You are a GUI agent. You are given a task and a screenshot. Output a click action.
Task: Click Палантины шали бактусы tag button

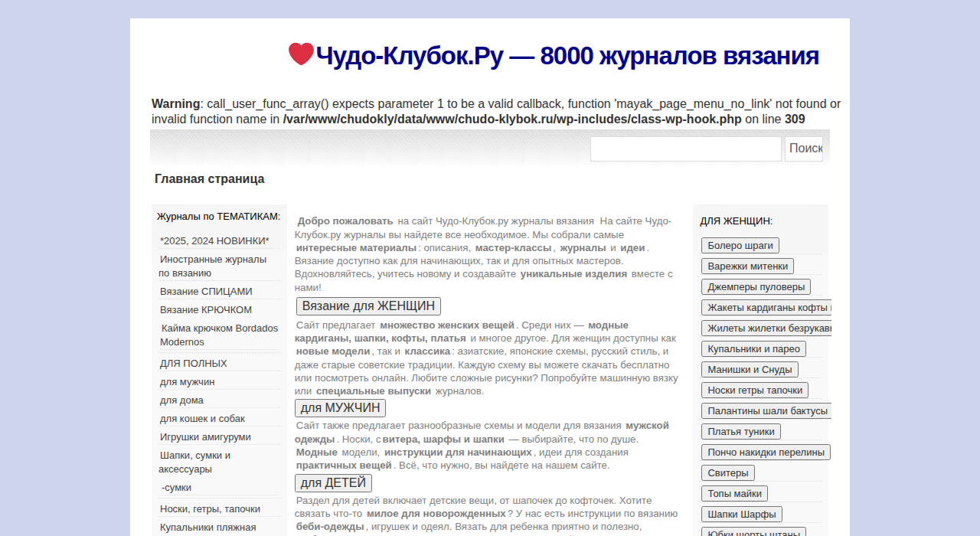pyautogui.click(x=766, y=410)
